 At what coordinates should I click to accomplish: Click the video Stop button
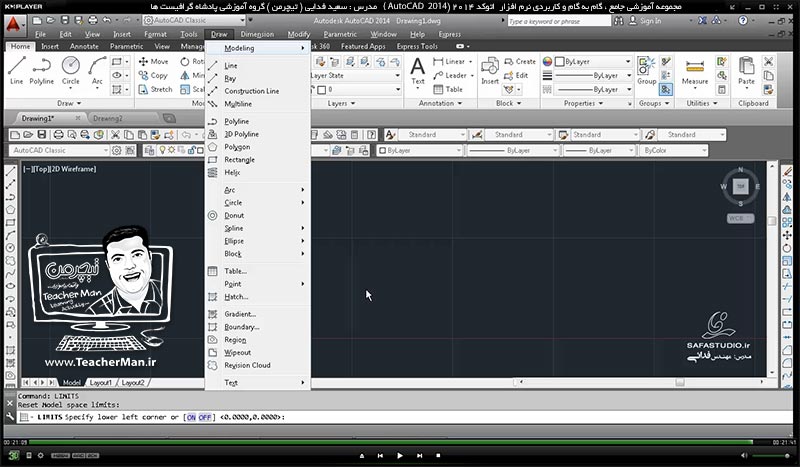pyautogui.click(x=438, y=455)
